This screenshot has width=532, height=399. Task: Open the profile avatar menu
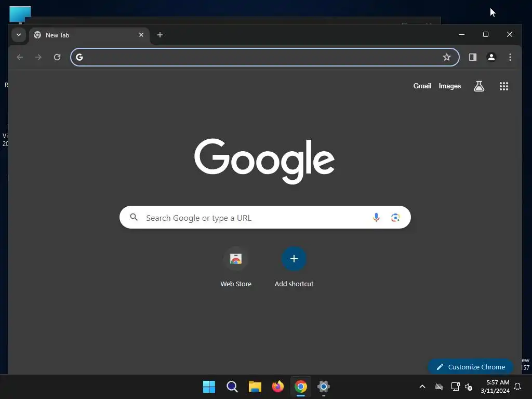pyautogui.click(x=491, y=57)
